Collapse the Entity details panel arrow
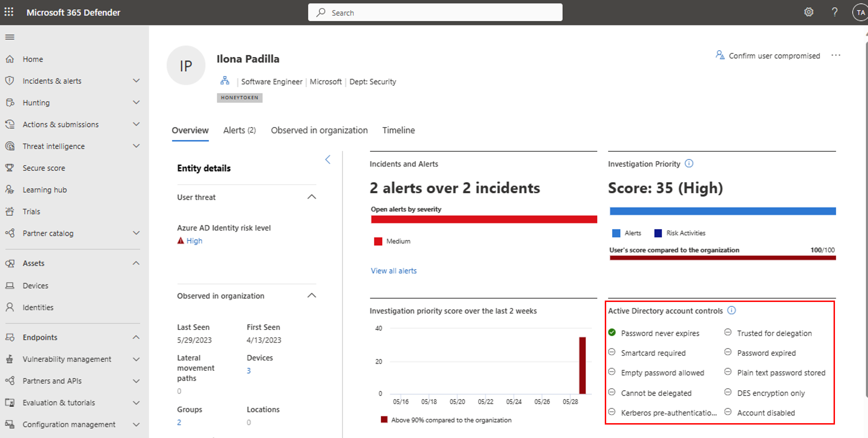The image size is (868, 438). click(x=328, y=160)
